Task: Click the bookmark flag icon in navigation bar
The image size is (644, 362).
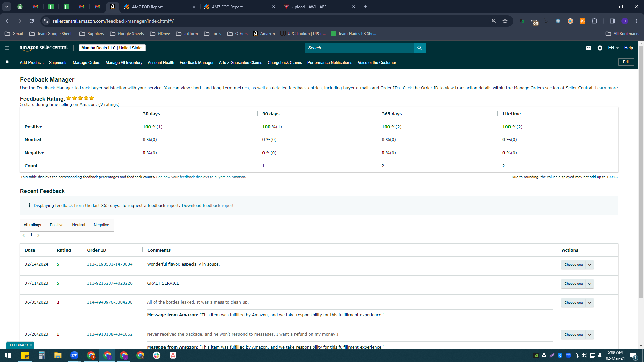Action: (x=7, y=62)
